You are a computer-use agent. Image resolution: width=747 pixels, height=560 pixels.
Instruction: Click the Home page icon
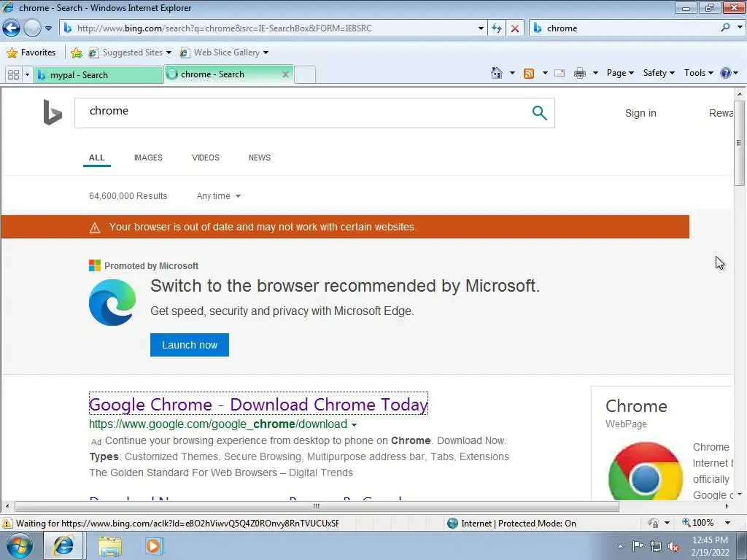click(x=496, y=73)
